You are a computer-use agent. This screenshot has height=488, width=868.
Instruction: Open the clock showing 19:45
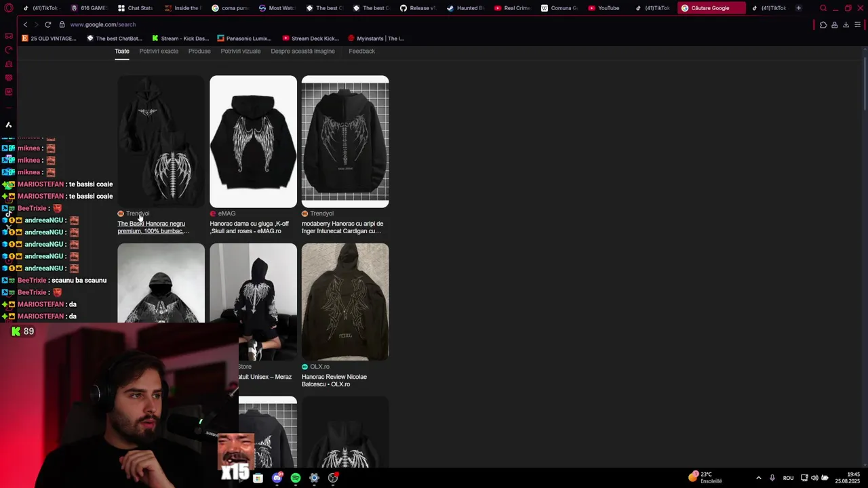(848, 477)
